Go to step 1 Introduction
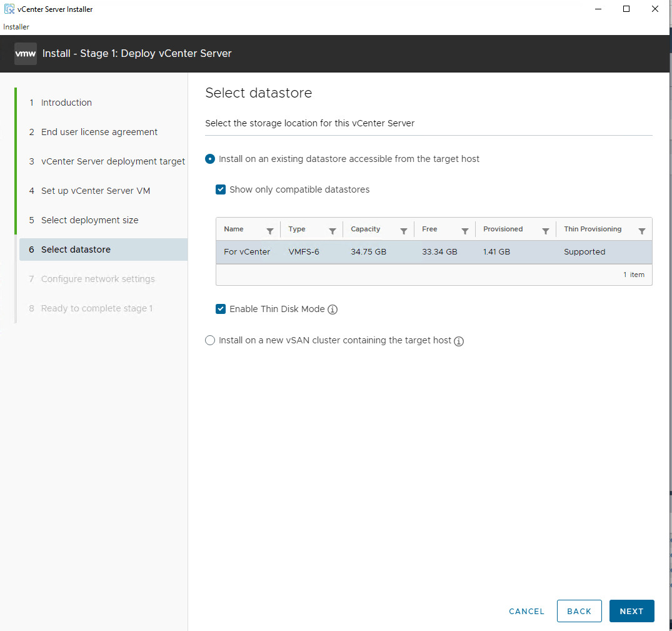The height and width of the screenshot is (631, 672). (66, 103)
